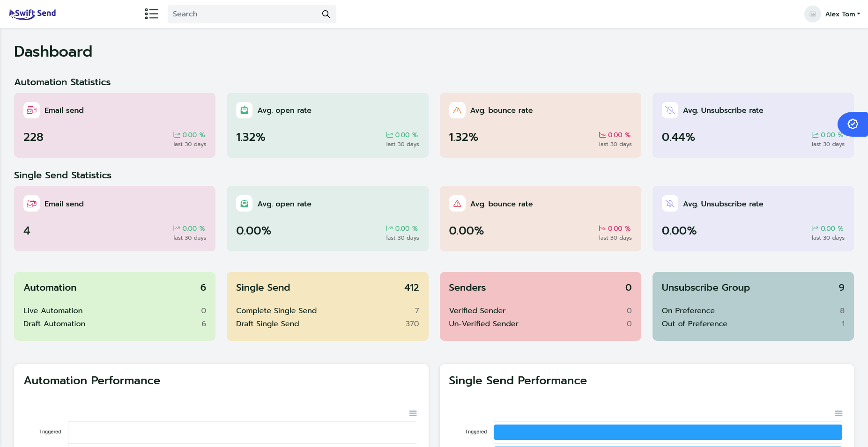The height and width of the screenshot is (447, 868).
Task: Click the magnifier search icon
Action: tap(326, 14)
